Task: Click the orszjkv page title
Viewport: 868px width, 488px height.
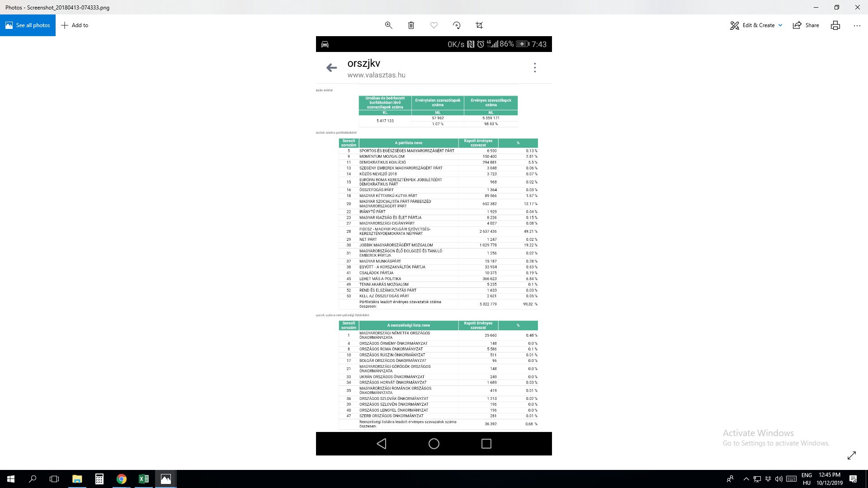Action: pos(363,63)
